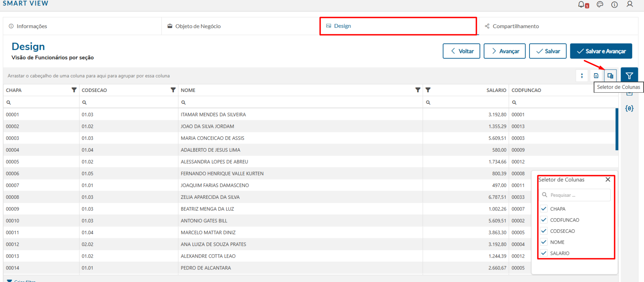The width and height of the screenshot is (644, 282).
Task: Click the Salvar e Avançar button
Action: click(x=601, y=51)
